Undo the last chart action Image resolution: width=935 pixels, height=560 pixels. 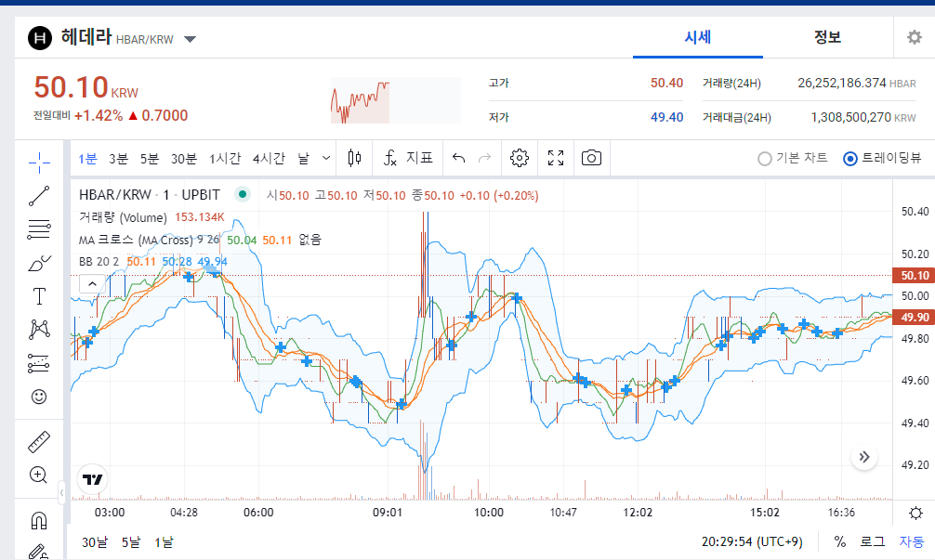click(x=458, y=158)
